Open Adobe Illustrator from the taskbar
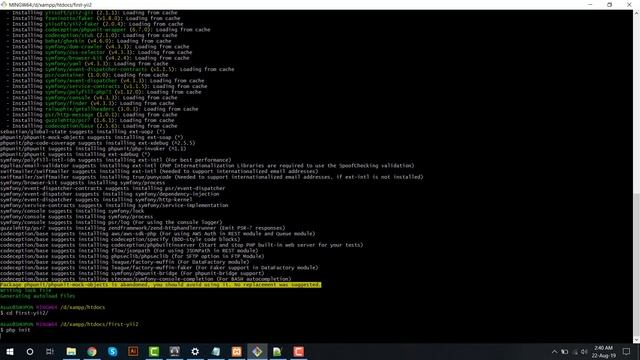Image resolution: width=640 pixels, height=360 pixels. point(133,351)
